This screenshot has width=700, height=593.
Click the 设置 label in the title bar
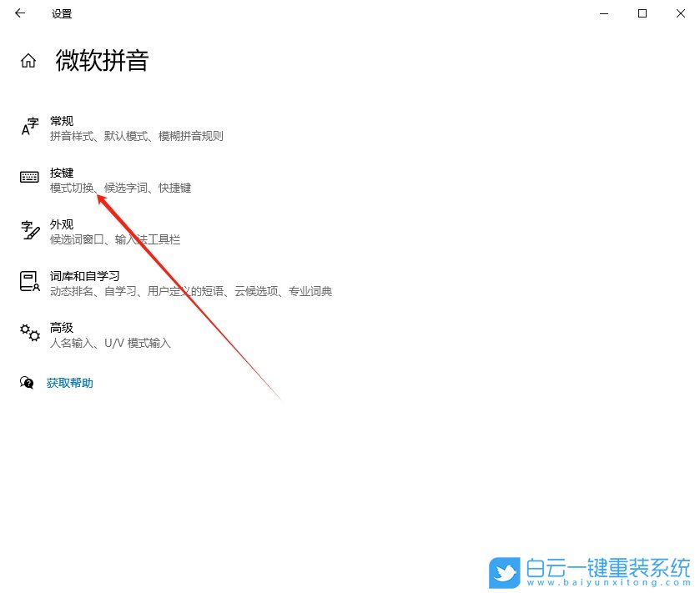pos(61,13)
